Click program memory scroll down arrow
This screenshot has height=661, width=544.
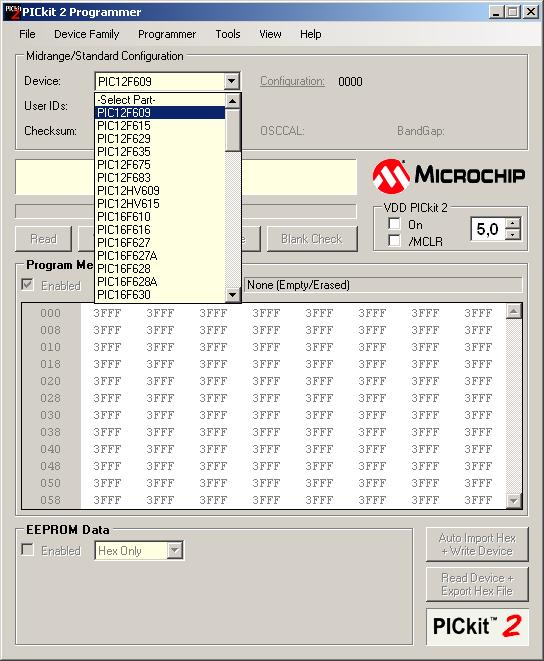pyautogui.click(x=514, y=500)
